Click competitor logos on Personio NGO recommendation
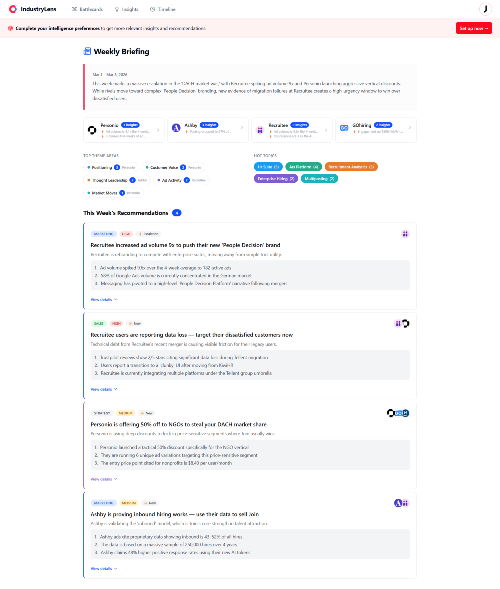The width and height of the screenshot is (500, 589). [x=398, y=413]
